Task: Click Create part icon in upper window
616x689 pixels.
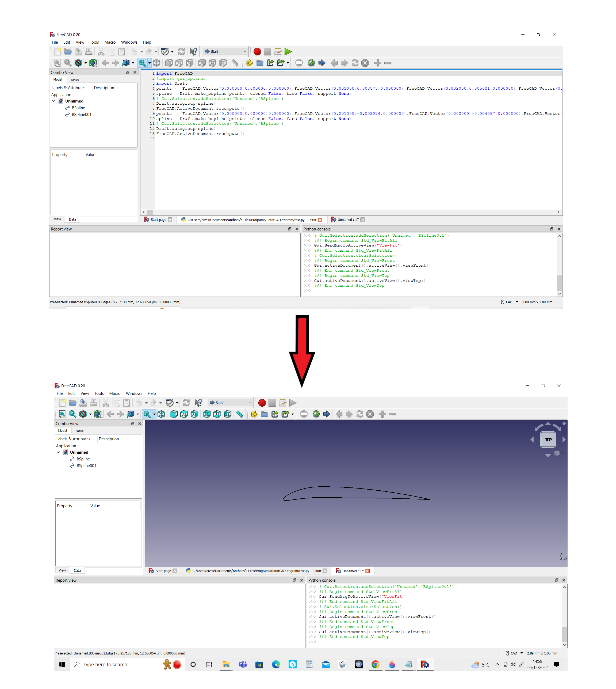Action: 250,63
